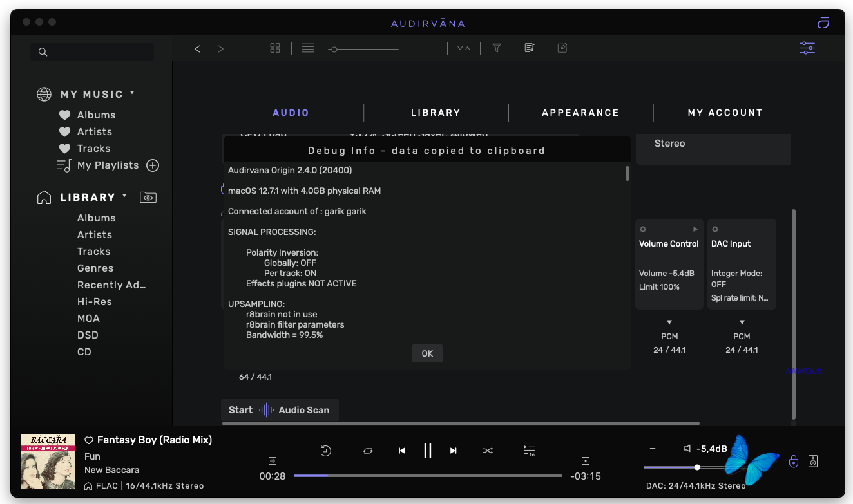Click the magnifier search icon
This screenshot has width=853, height=504.
(43, 52)
